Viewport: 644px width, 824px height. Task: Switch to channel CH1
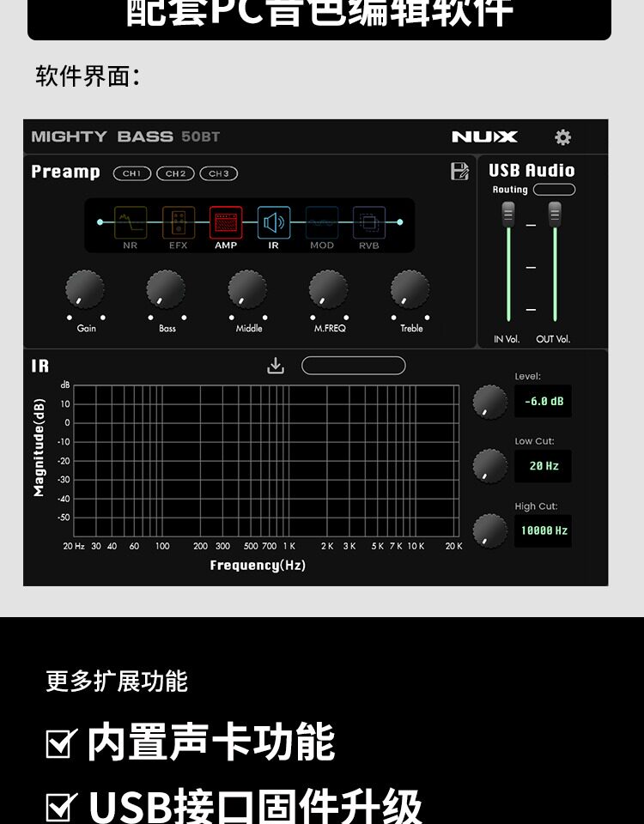point(132,173)
